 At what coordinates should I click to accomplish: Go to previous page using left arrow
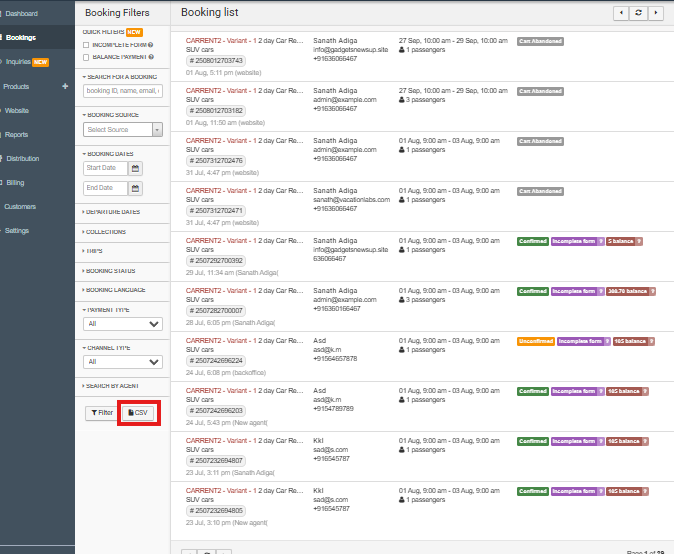[622, 13]
